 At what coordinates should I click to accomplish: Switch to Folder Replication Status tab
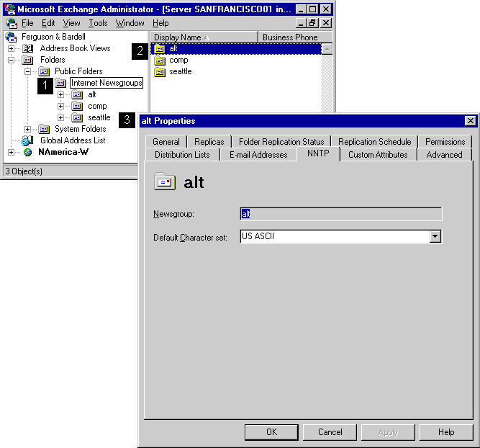[281, 142]
